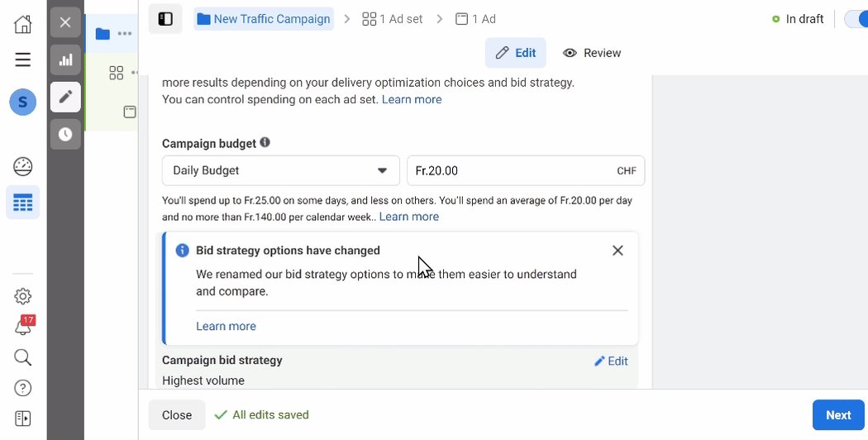The width and height of the screenshot is (868, 440).
Task: Select the campaign folder icon in tree
Action: click(x=103, y=34)
